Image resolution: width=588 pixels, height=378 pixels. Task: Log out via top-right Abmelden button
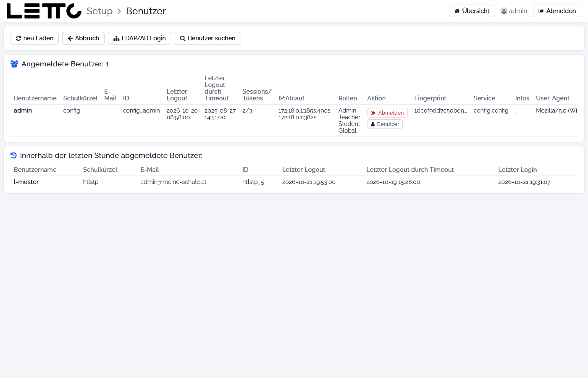[x=557, y=11]
